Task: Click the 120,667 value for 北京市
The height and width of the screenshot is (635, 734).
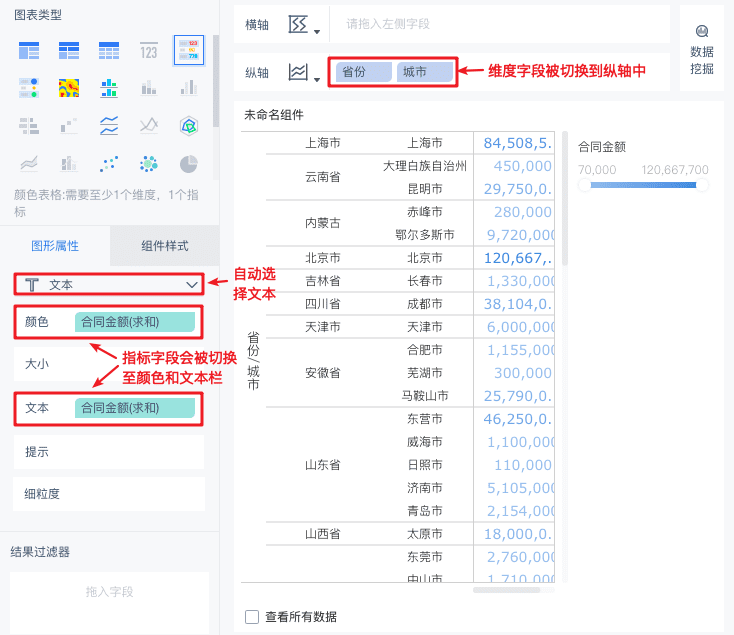Action: coord(518,258)
